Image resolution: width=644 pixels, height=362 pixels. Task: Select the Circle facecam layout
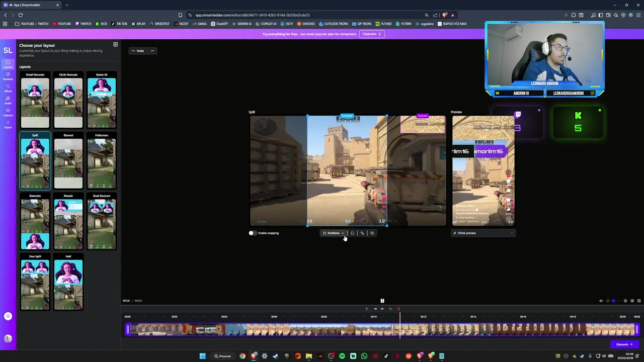click(x=68, y=101)
